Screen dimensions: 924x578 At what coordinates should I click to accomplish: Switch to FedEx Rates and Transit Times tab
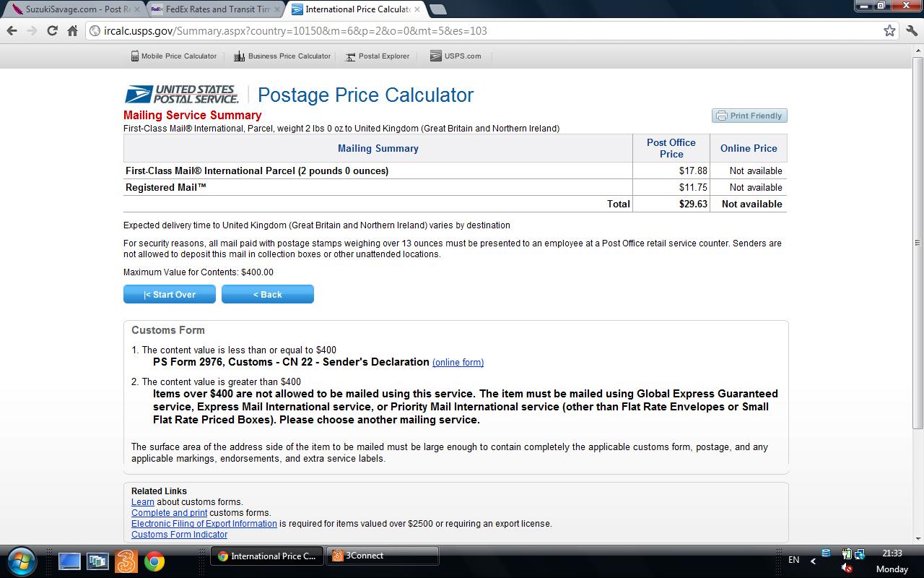click(214, 9)
